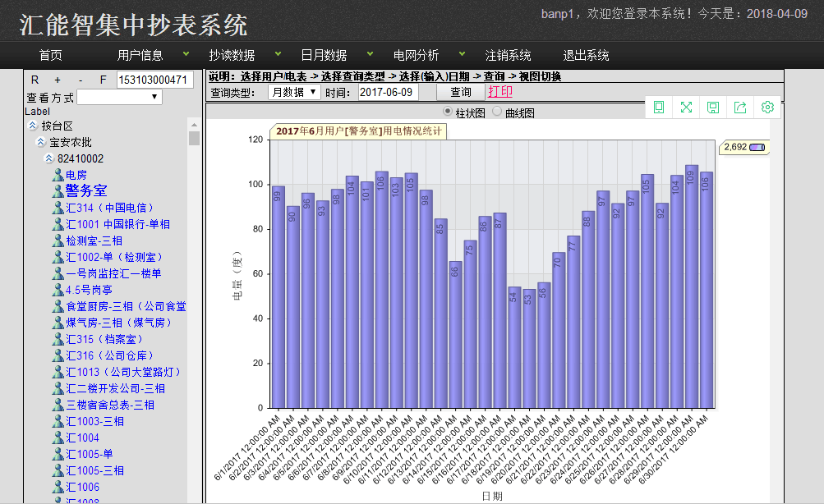
Task: Open the 查询类型 月数据 dropdown
Action: point(294,93)
